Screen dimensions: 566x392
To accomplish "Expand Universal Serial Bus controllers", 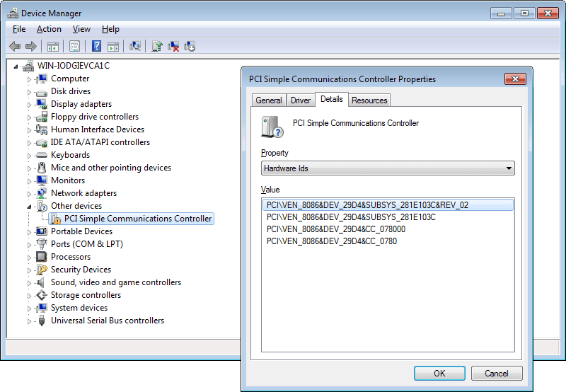I will click(29, 321).
